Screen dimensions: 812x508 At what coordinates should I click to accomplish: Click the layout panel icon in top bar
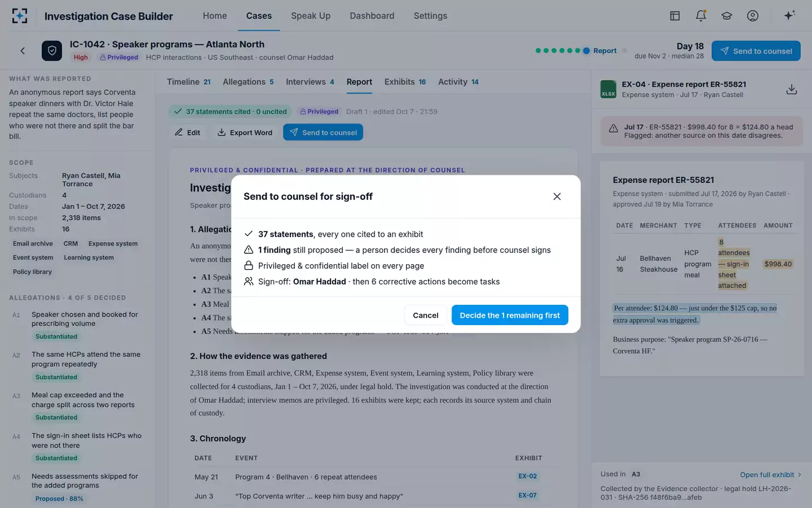point(675,16)
